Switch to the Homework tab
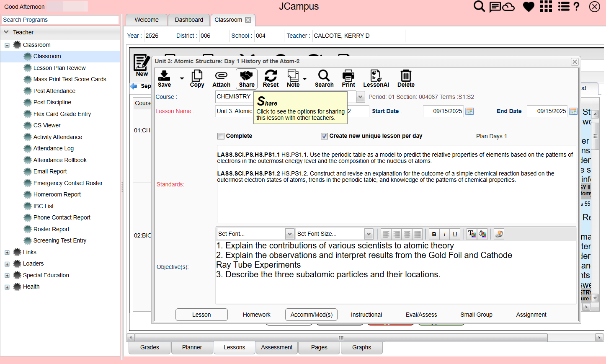 256,315
